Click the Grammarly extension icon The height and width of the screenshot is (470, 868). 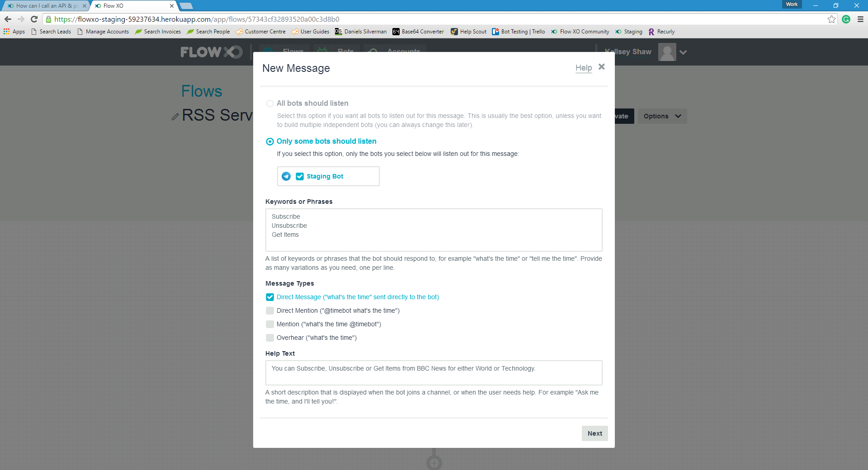point(846,19)
